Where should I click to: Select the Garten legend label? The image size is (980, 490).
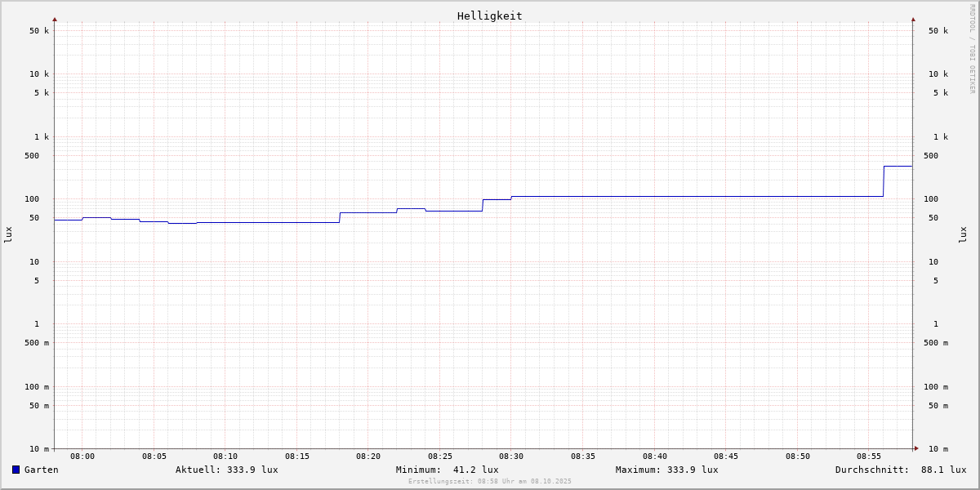pyautogui.click(x=41, y=470)
